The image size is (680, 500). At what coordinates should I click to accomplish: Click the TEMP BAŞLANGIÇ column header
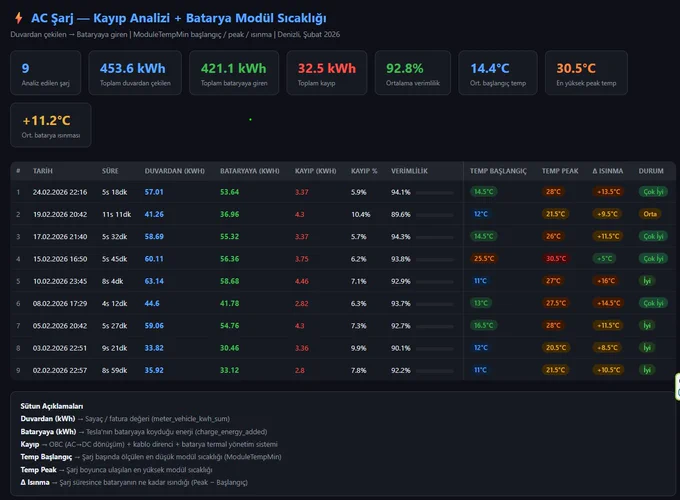(498, 171)
